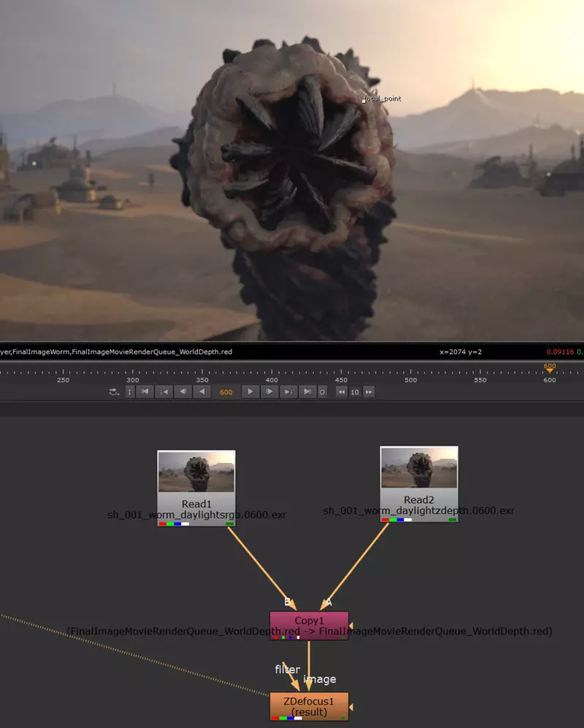The width and height of the screenshot is (584, 728).
Task: Select the ZDefocus1 node
Action: (x=310, y=706)
